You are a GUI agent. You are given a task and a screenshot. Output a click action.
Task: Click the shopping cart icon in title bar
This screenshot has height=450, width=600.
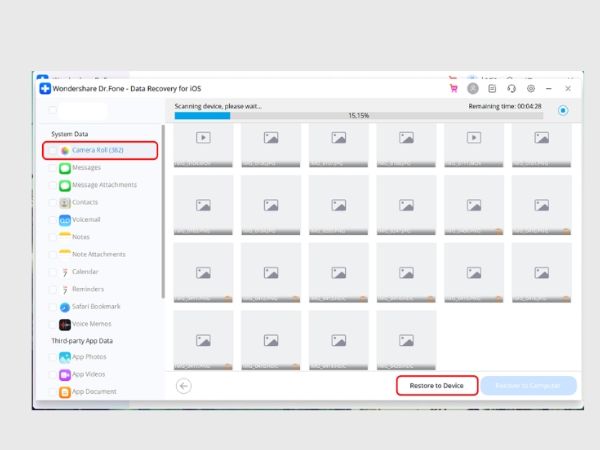click(453, 88)
